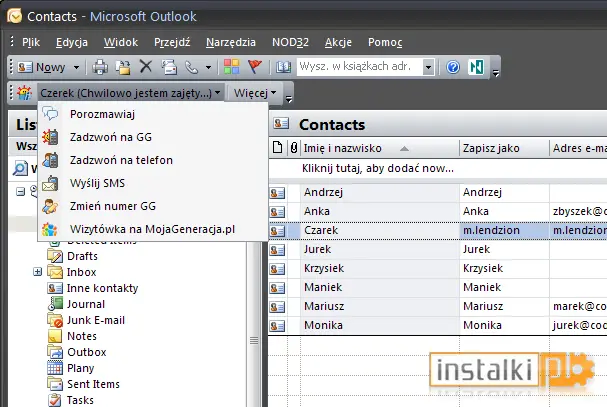This screenshot has height=407, width=607.
Task: Sort by Zapisz jako column header
Action: coord(504,148)
